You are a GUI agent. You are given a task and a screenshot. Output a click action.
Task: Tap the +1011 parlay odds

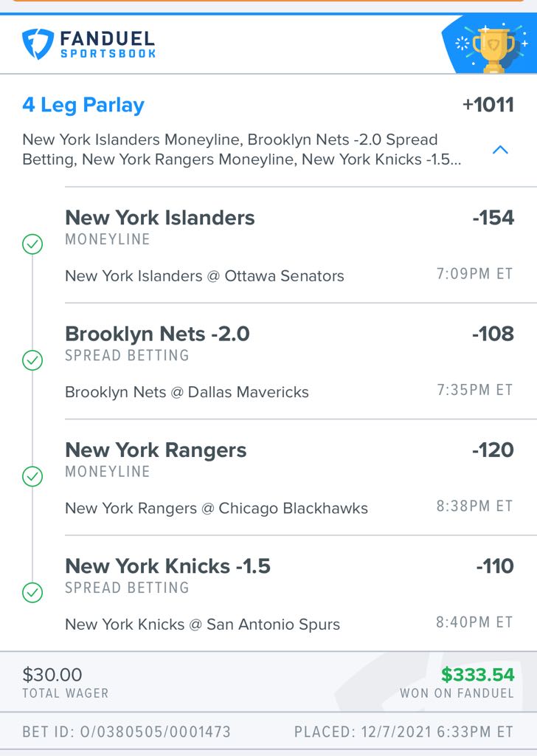coord(488,105)
